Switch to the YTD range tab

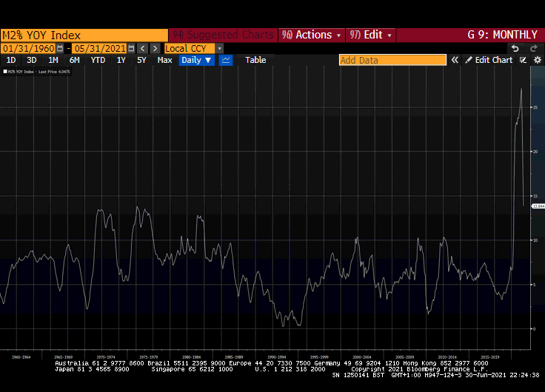point(98,60)
